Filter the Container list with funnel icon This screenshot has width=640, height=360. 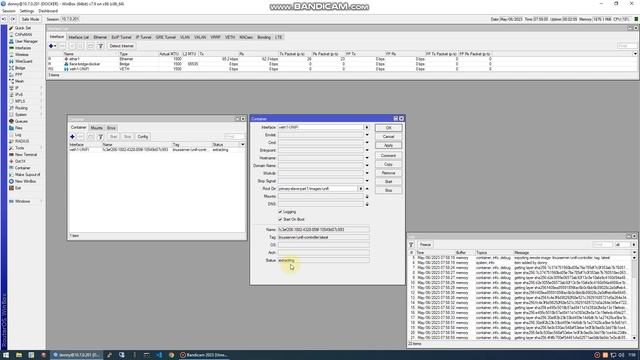point(100,137)
